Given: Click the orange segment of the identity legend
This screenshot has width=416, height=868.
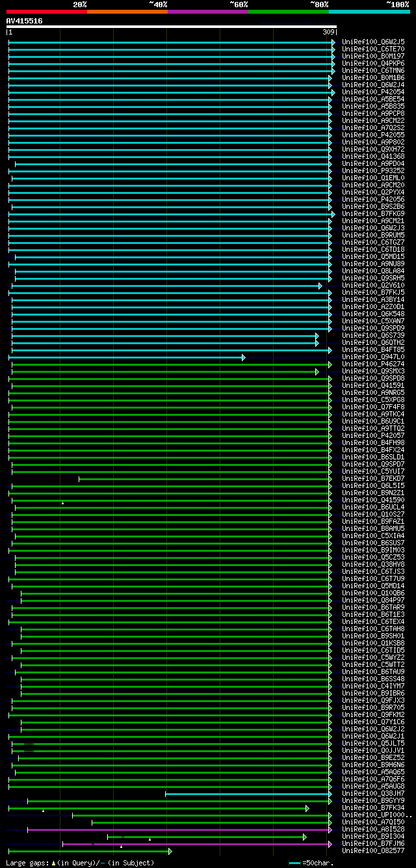Looking at the screenshot, I should click(127, 12).
